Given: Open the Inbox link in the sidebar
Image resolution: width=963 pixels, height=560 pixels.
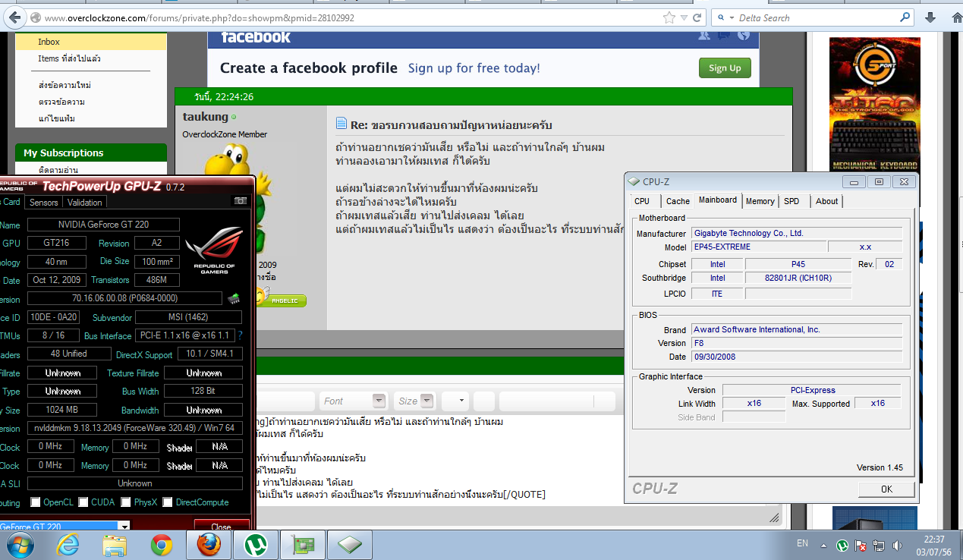Looking at the screenshot, I should tap(49, 42).
